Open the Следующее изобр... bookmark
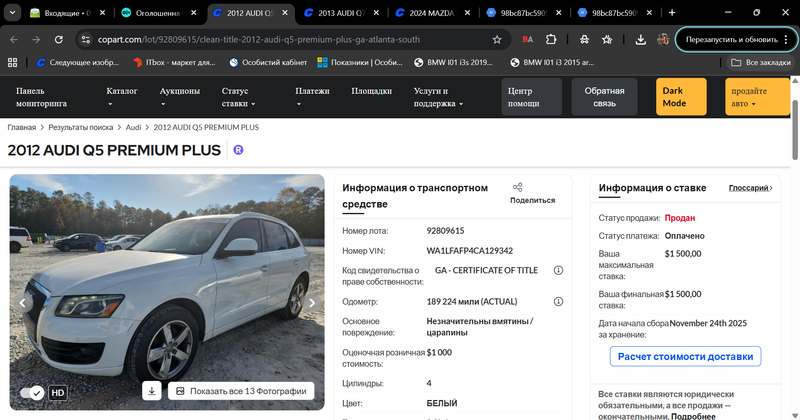 [x=78, y=62]
